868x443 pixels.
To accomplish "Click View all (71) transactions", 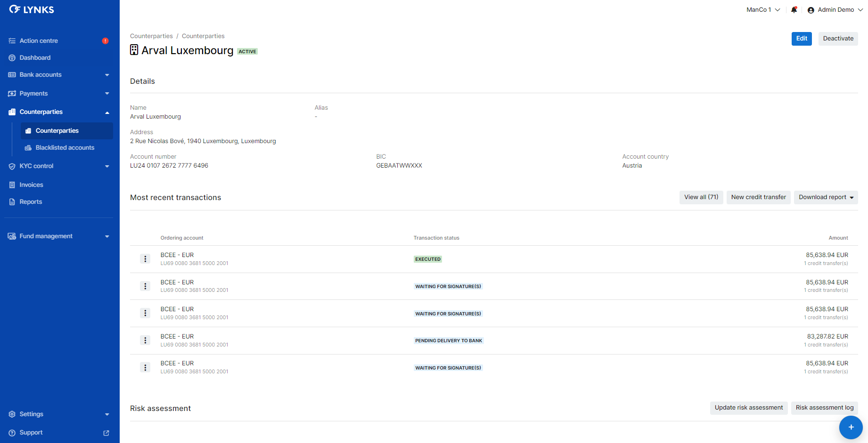I will [701, 197].
